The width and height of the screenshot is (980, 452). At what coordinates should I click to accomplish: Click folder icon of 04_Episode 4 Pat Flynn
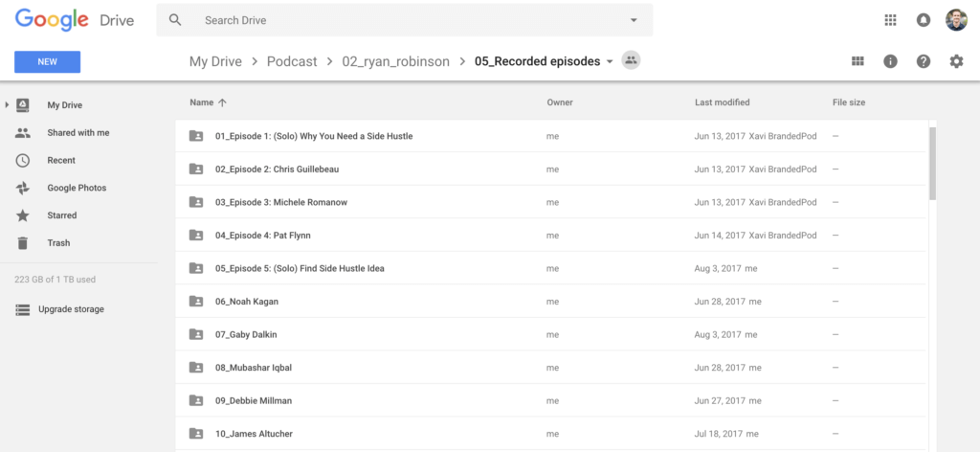pyautogui.click(x=196, y=235)
